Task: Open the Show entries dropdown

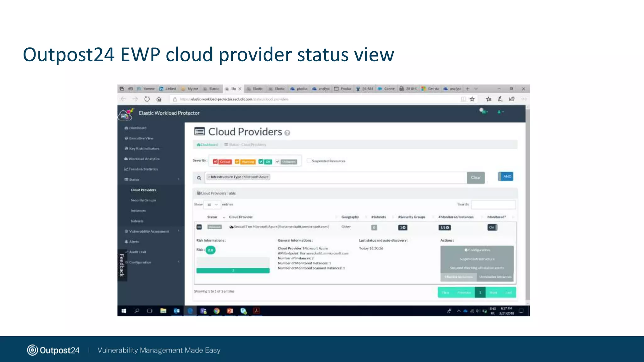Action: [212, 205]
